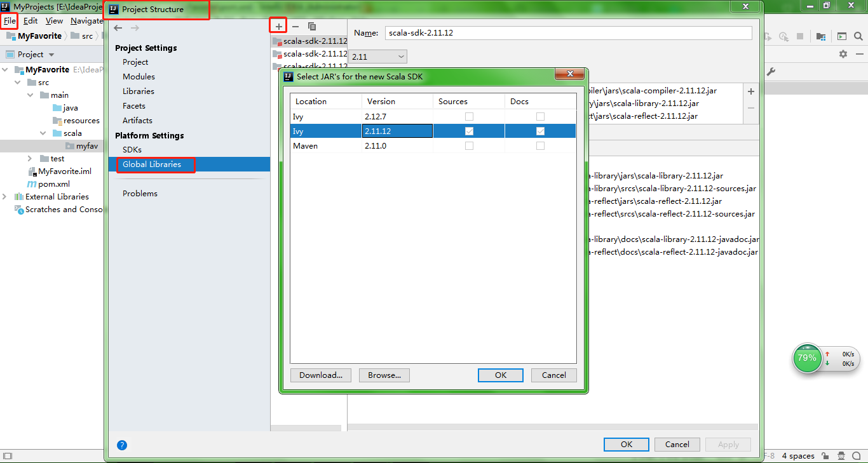868x463 pixels.
Task: Open the inspector hat icon in status bar
Action: [841, 456]
